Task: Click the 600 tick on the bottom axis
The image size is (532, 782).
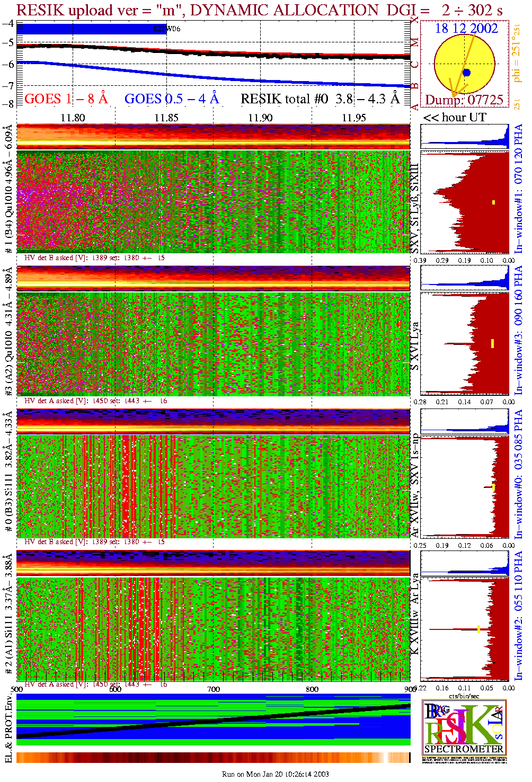Action: (115, 689)
